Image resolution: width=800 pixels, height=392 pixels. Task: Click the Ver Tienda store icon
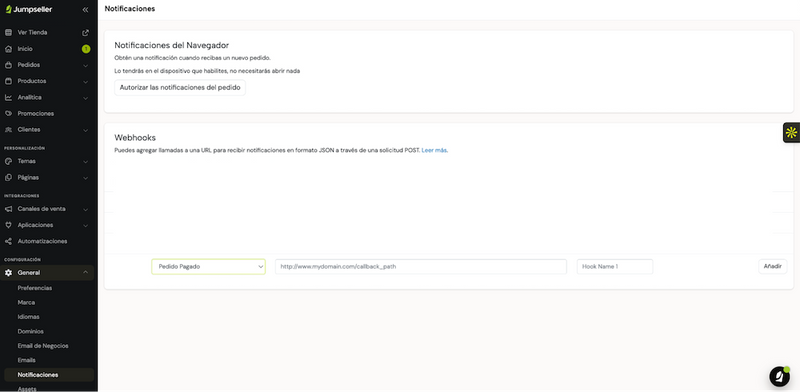pyautogui.click(x=8, y=33)
